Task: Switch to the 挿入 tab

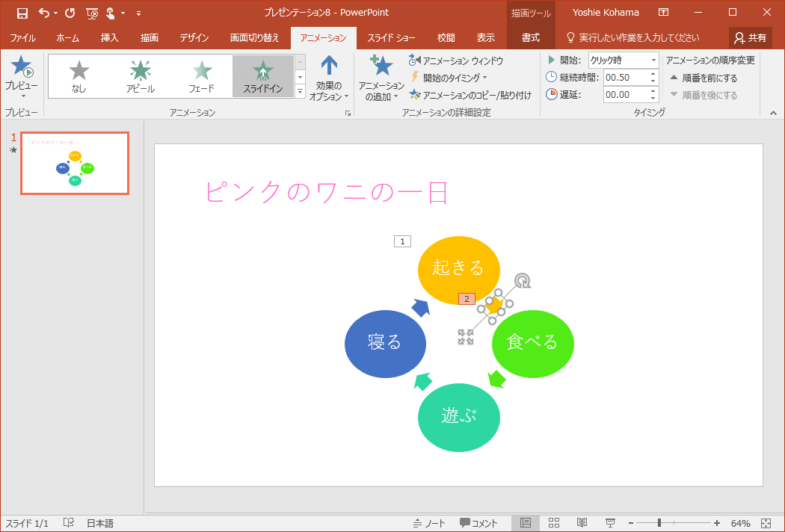Action: pyautogui.click(x=109, y=38)
